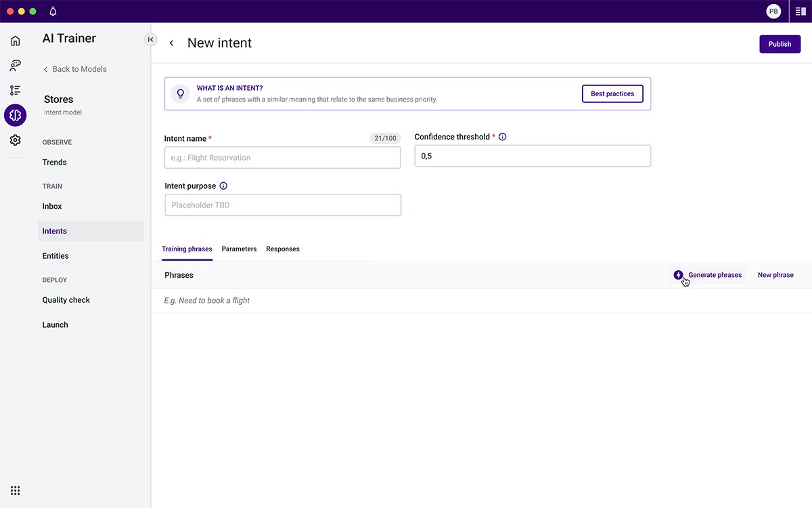Open the PB avatar menu at top right
Screen dimensions: 812x508
click(x=773, y=11)
